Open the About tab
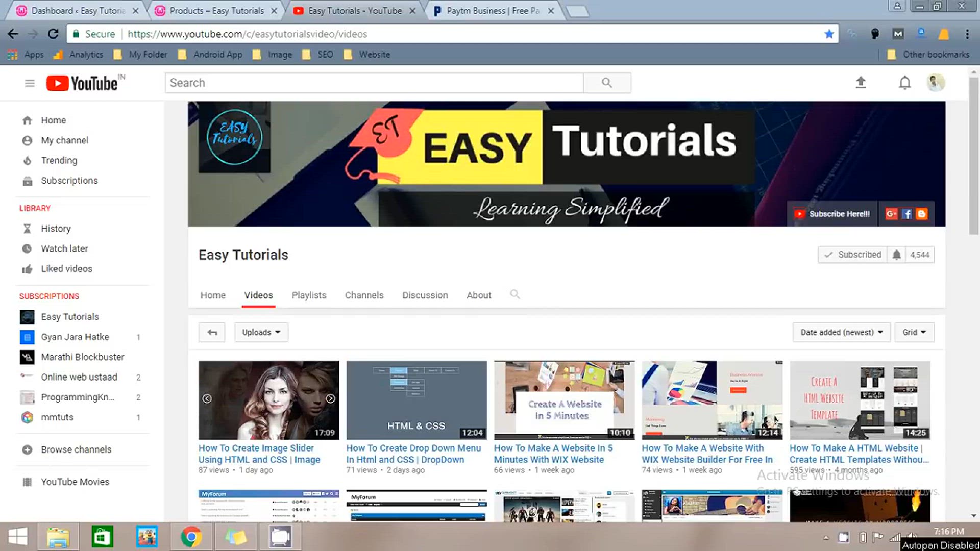Screen dimensions: 980x551 coord(479,295)
